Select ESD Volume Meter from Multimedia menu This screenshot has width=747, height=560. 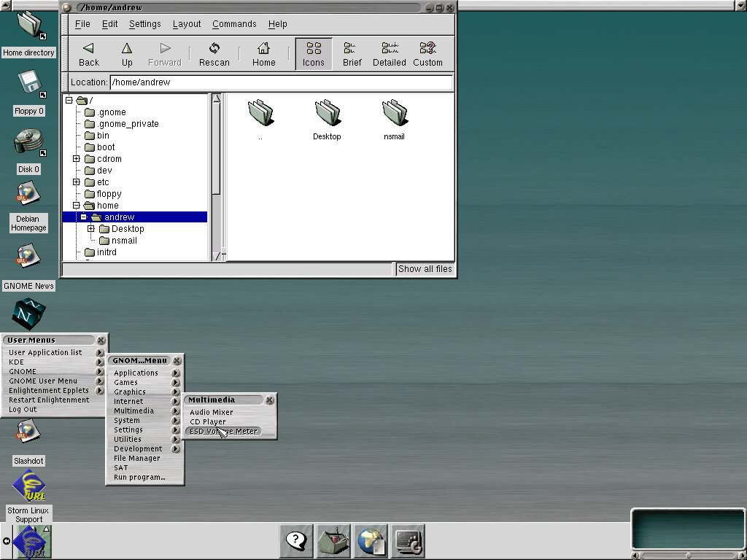click(223, 431)
